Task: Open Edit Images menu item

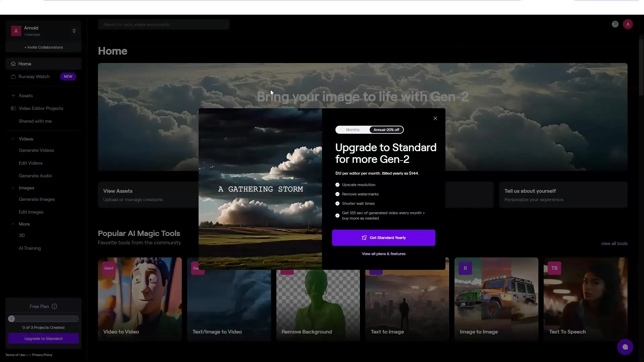Action: (x=31, y=212)
